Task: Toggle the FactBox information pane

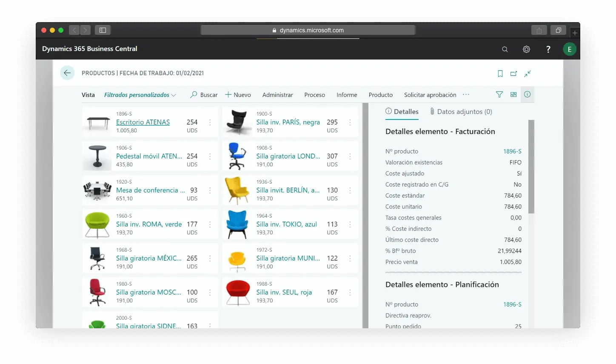Action: pos(528,94)
